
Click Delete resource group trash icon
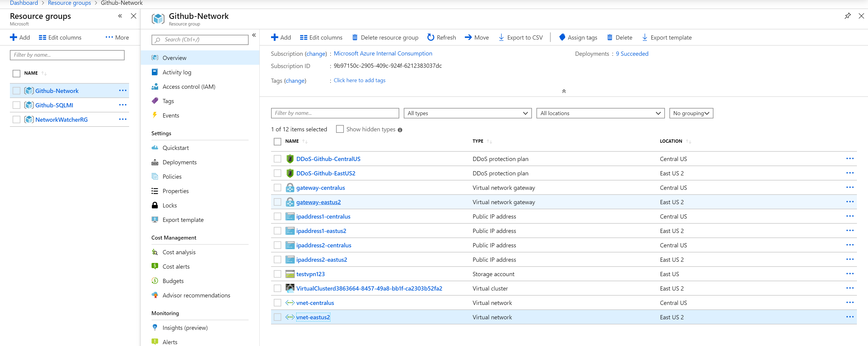(355, 37)
